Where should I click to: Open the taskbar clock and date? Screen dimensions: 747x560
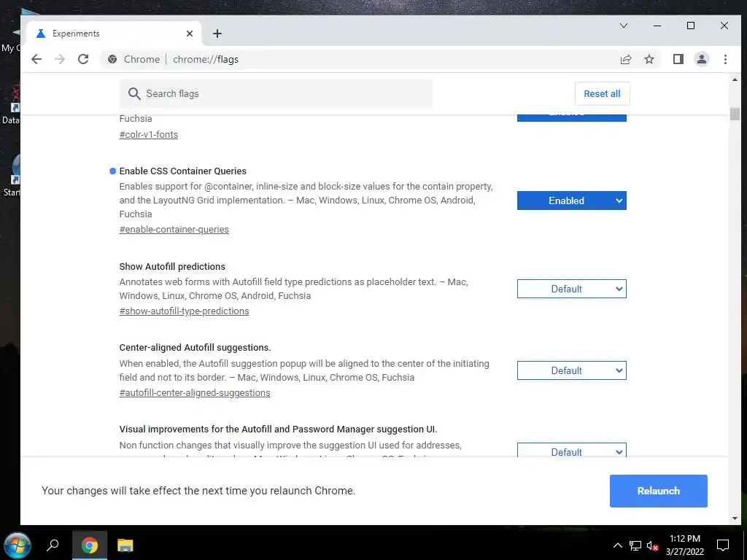tap(684, 545)
